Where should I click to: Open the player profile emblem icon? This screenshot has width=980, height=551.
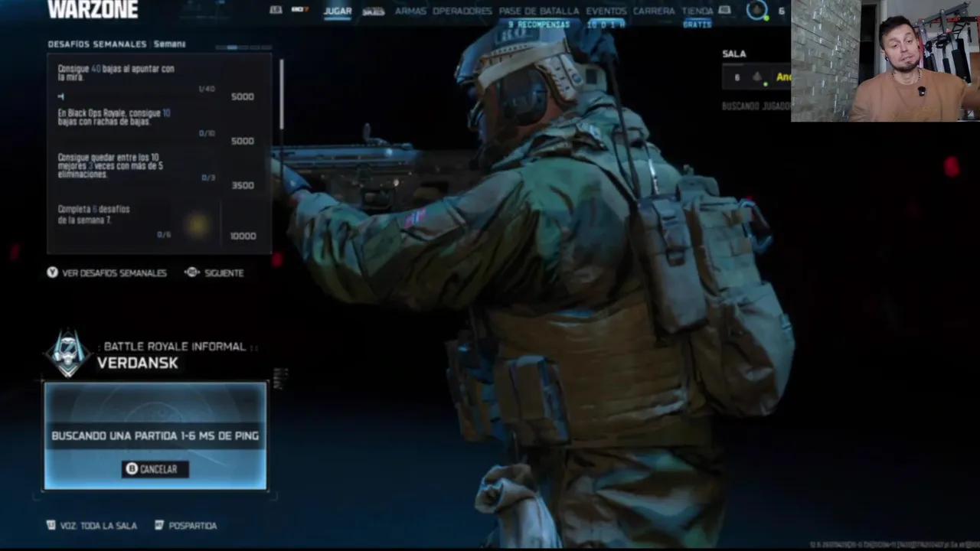point(756,11)
